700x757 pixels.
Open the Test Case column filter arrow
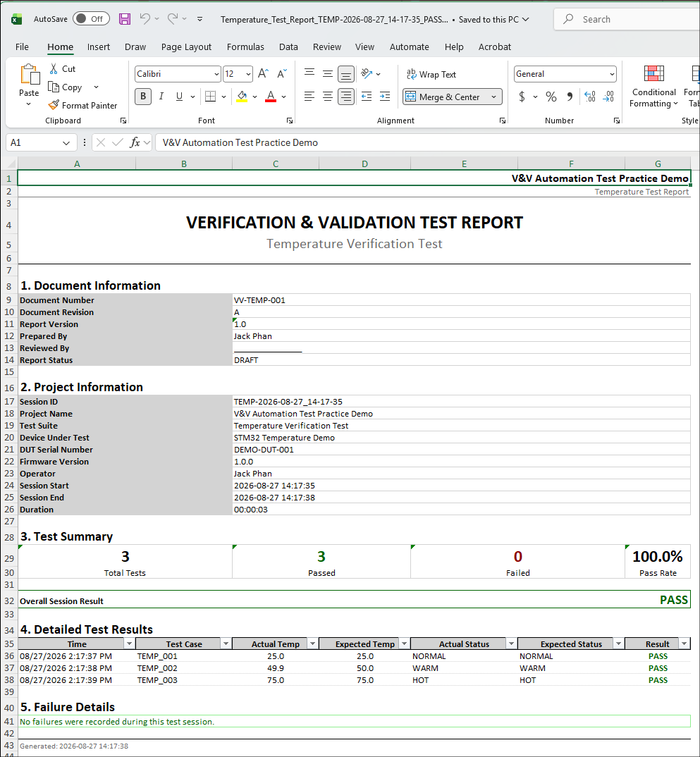226,644
